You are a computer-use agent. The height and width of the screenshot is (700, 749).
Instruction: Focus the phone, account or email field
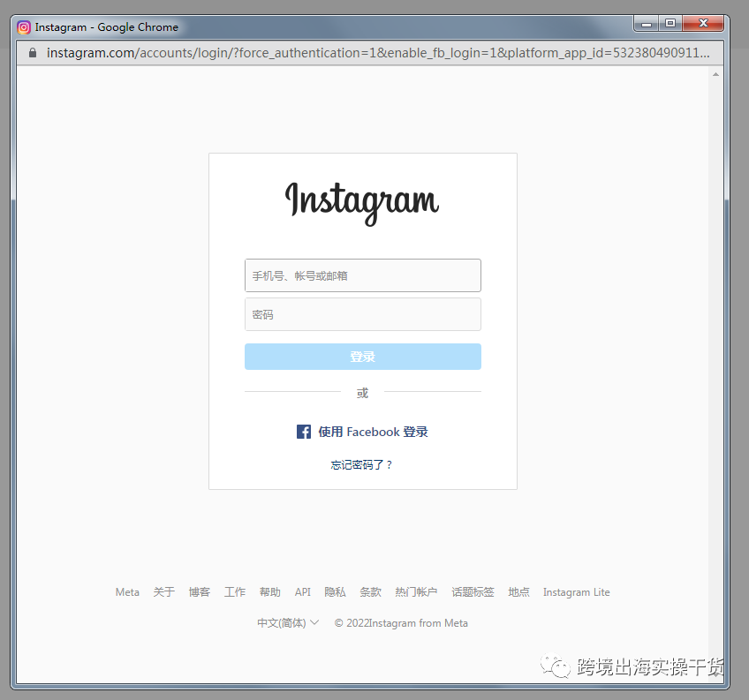[362, 275]
